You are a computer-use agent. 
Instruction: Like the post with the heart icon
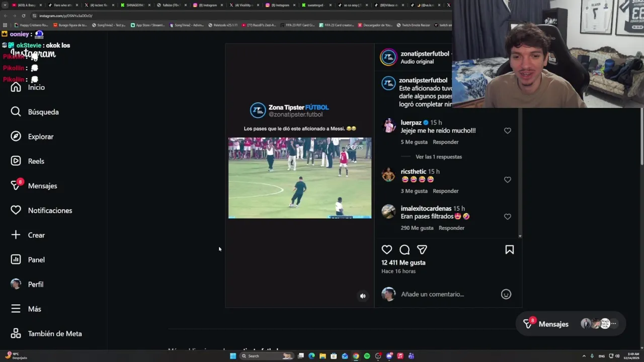386,250
